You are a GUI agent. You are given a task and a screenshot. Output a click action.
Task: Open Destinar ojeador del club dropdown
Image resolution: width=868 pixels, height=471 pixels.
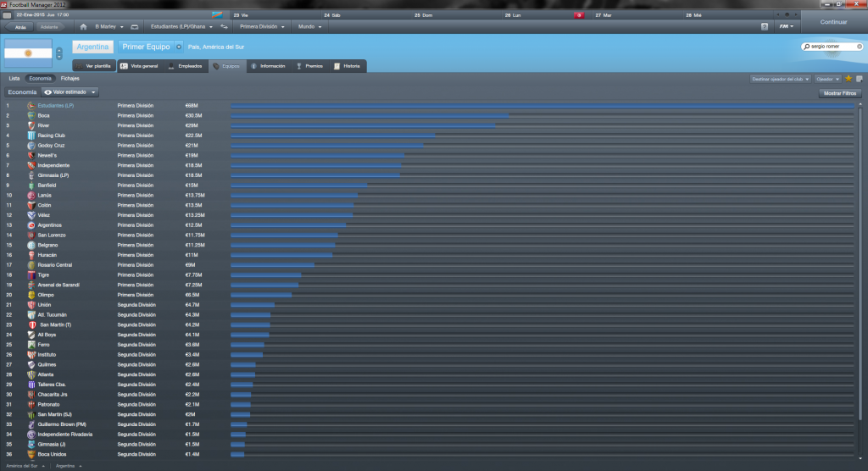[780, 79]
